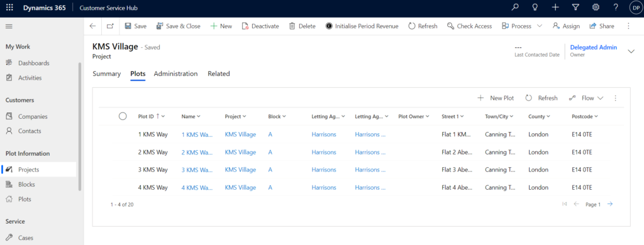
Task: Switch to the Administration tab
Action: pyautogui.click(x=176, y=74)
